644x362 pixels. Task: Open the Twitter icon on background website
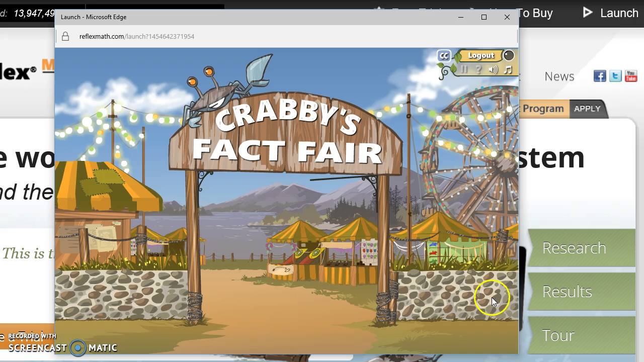615,76
